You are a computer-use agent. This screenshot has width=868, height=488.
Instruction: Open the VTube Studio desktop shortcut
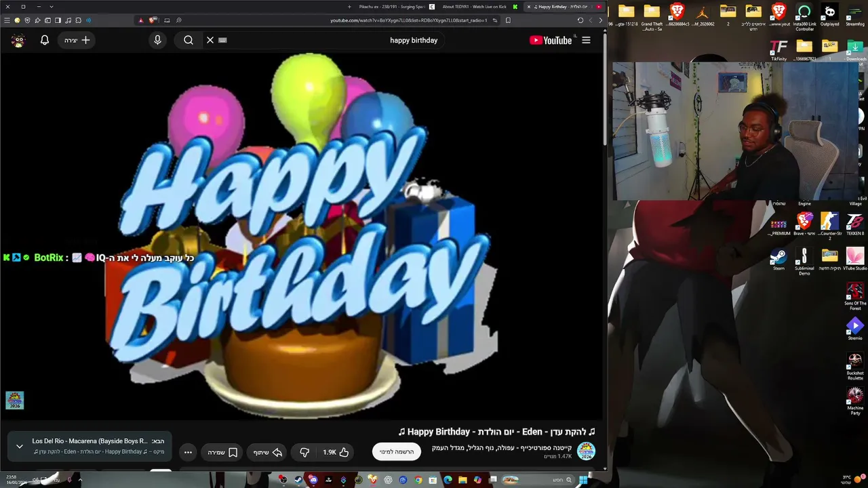click(855, 259)
